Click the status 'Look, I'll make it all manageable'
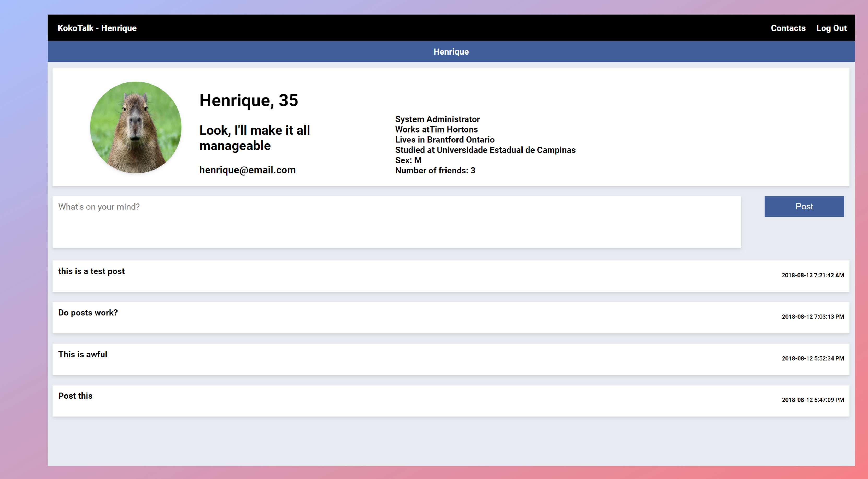Screen dimensions: 868x479 254,138
